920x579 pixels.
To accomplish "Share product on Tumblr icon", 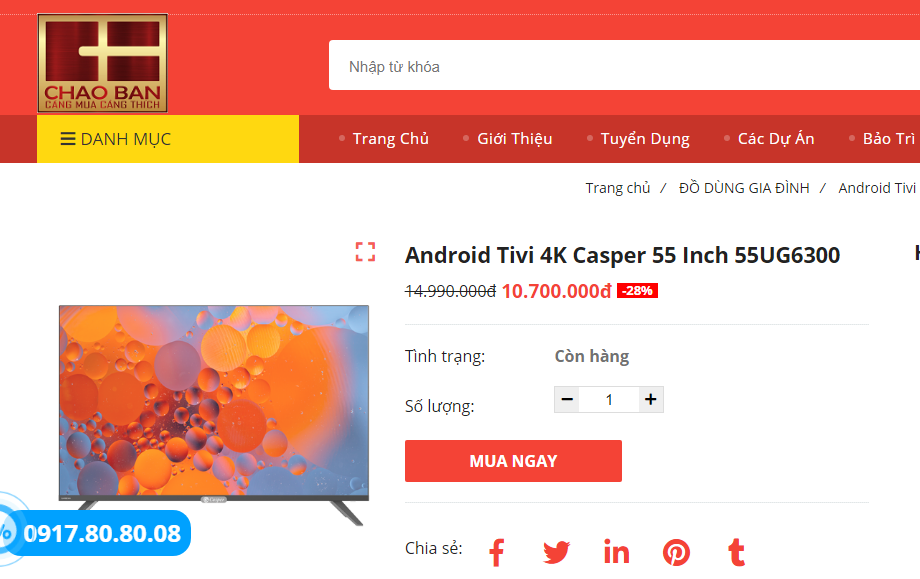I will point(736,553).
